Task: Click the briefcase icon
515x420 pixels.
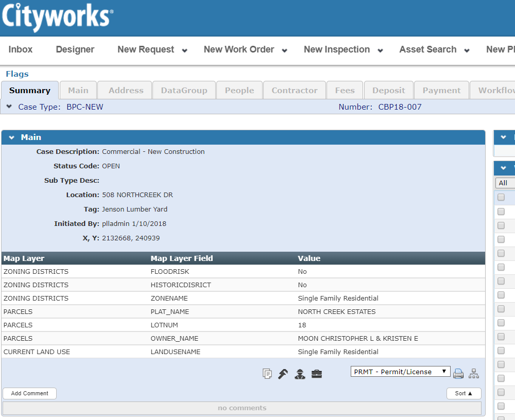Action: click(317, 374)
